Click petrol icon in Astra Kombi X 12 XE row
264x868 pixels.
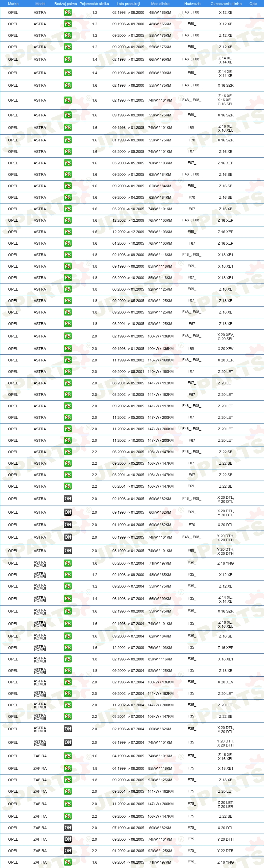(x=68, y=575)
